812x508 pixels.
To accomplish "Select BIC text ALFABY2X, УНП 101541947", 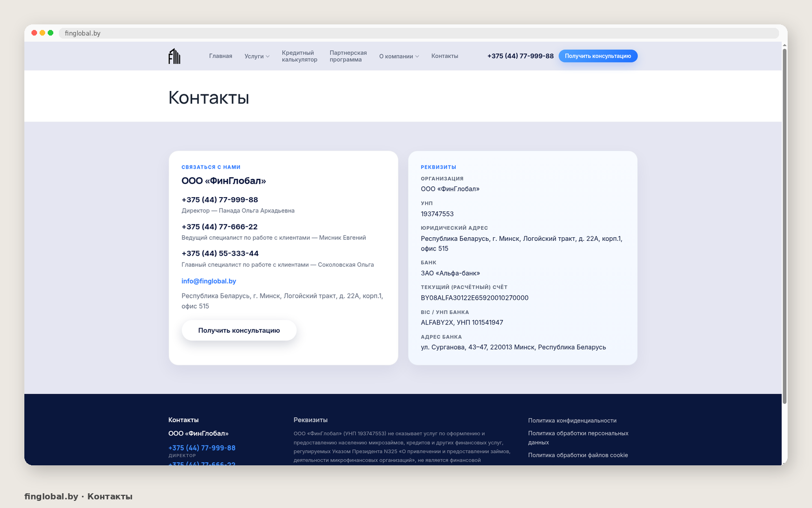I will [x=462, y=323].
